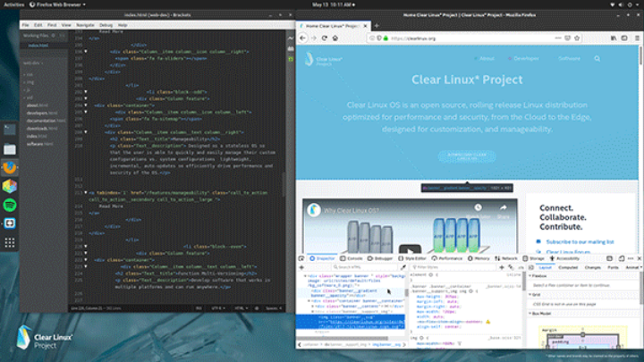Screen dimensions: 644x362
Task: Click About link on Clear Linux site
Action: tap(487, 59)
